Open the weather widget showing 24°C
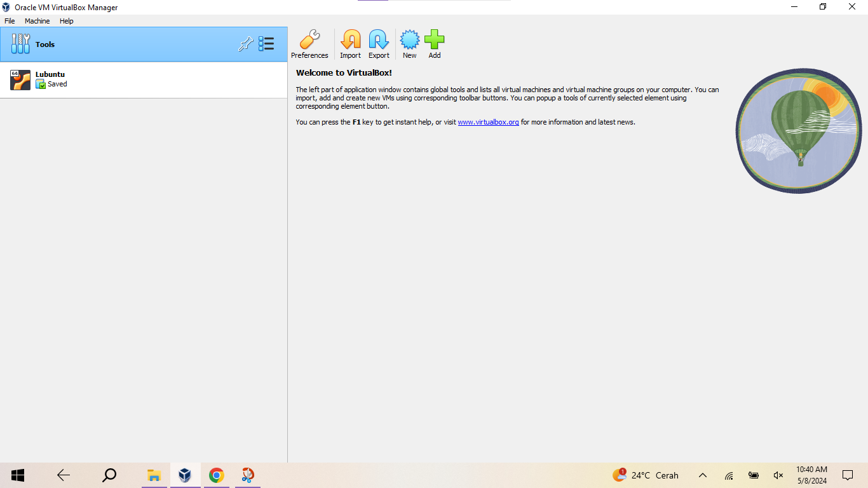Image resolution: width=868 pixels, height=488 pixels. [645, 475]
